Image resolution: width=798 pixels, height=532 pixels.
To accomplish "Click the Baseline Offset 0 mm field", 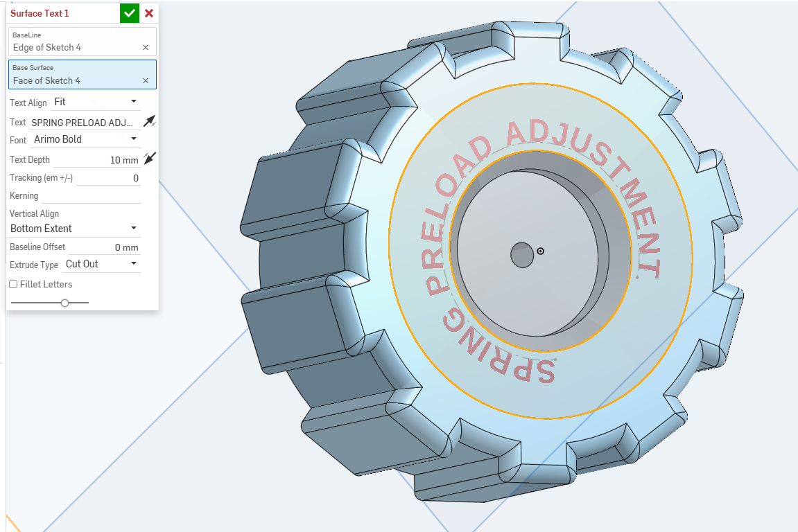I will (x=104, y=247).
